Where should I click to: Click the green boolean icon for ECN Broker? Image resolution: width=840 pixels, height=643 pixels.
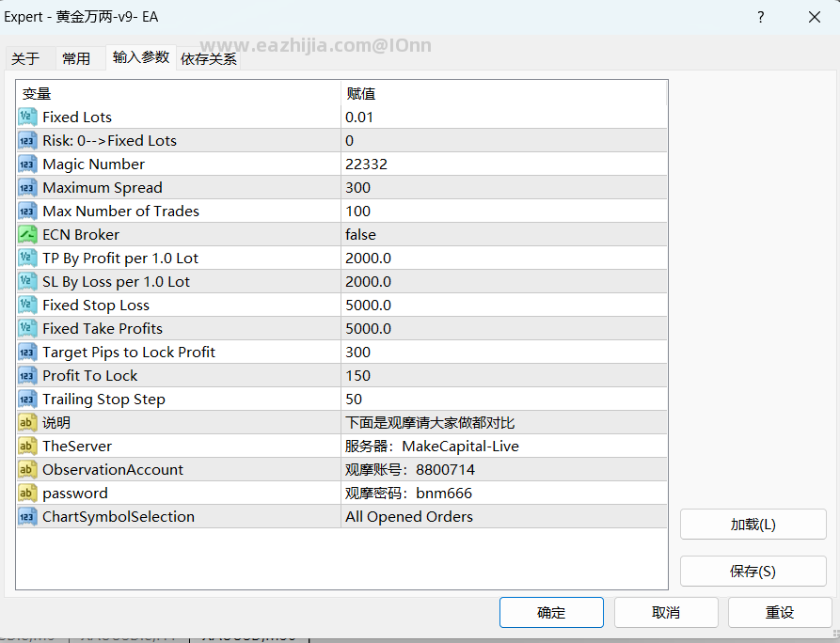[27, 234]
